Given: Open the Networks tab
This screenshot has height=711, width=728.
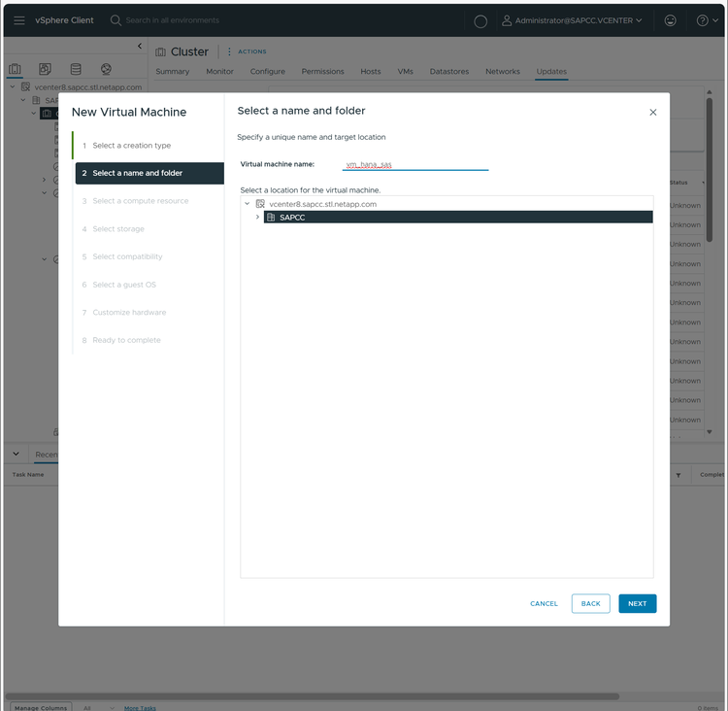Looking at the screenshot, I should coord(503,72).
